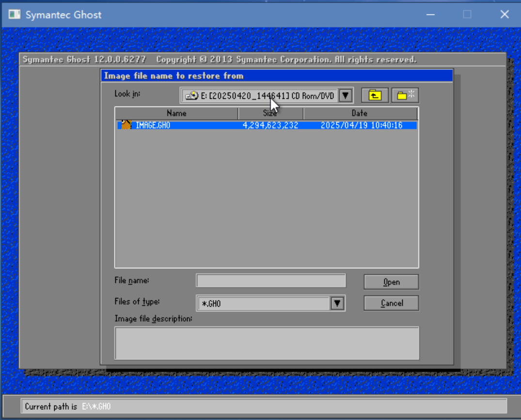
Task: Click the Image file description box
Action: pos(267,343)
